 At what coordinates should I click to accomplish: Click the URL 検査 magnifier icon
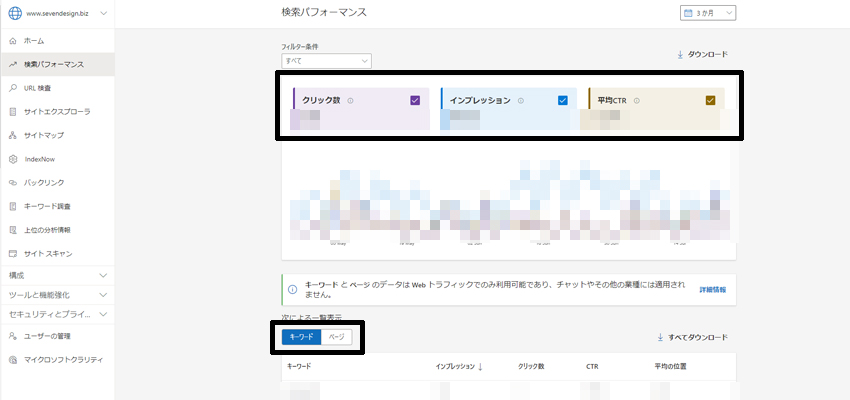click(x=13, y=88)
